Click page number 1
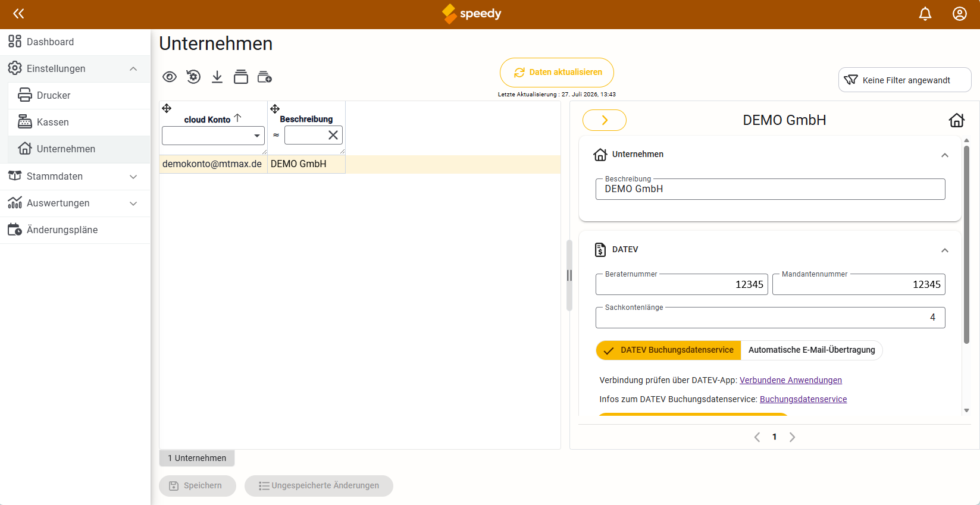The height and width of the screenshot is (505, 980). 774,437
